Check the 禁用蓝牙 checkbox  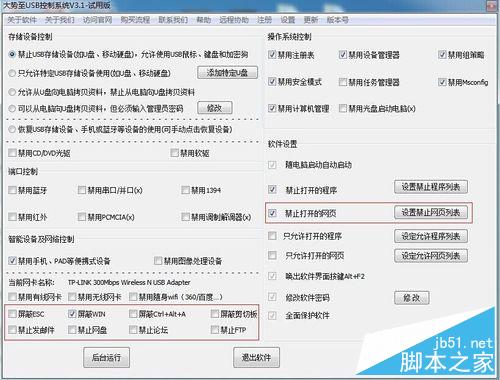click(x=12, y=190)
